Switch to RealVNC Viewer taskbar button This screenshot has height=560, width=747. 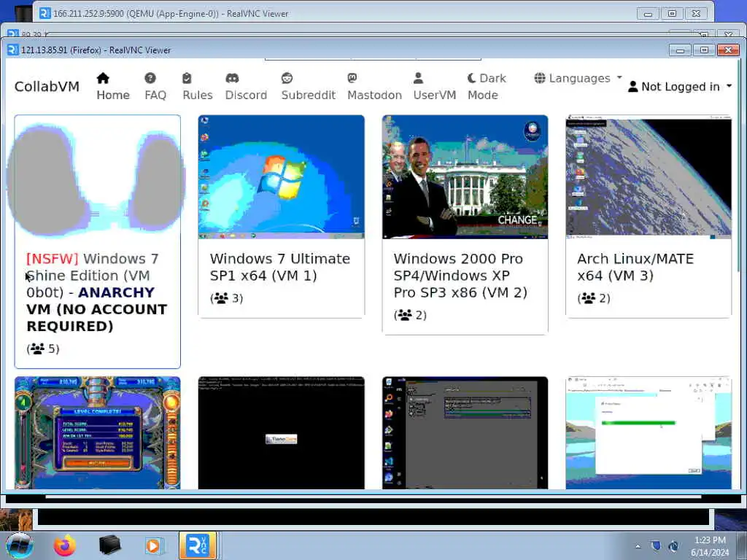[198, 545]
